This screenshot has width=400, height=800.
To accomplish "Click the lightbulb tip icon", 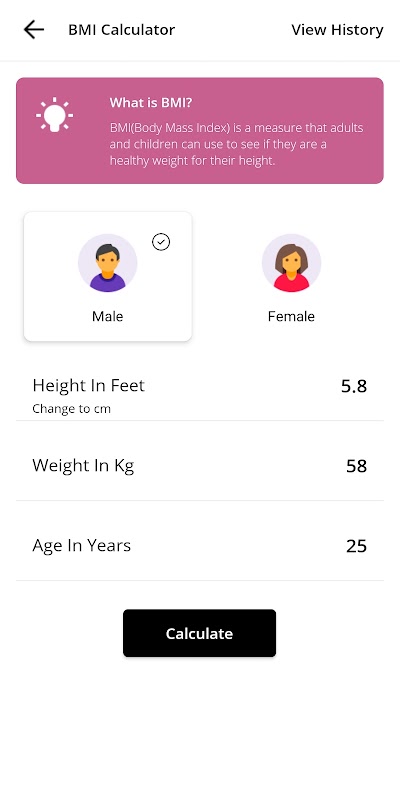I will pyautogui.click(x=55, y=115).
